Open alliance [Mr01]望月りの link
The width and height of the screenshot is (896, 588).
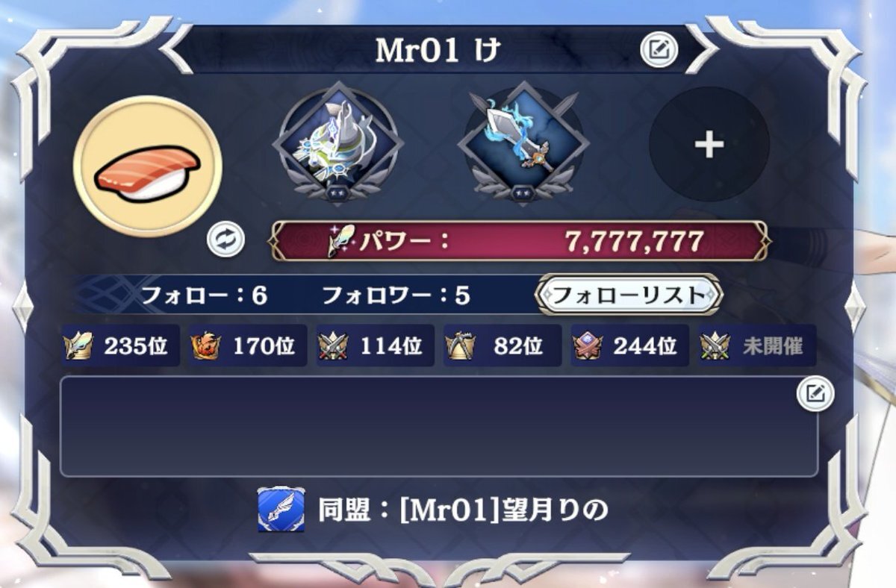coord(464,510)
